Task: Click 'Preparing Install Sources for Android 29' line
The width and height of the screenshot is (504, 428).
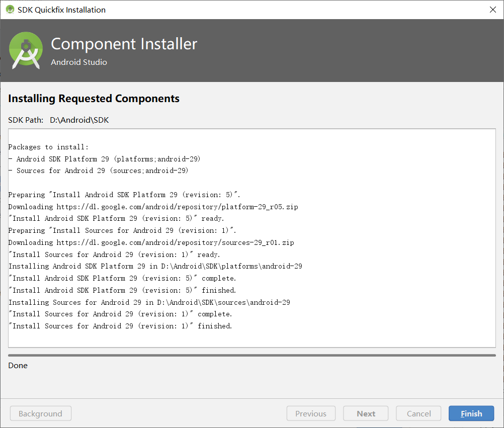Action: (122, 231)
